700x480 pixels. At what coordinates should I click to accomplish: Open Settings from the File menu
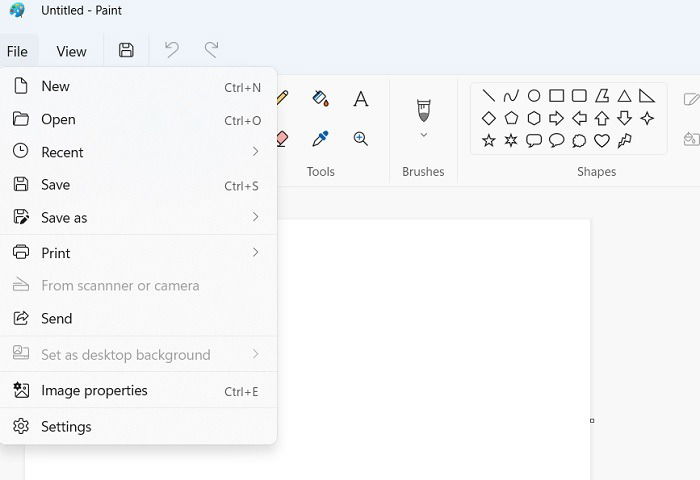[138, 426]
